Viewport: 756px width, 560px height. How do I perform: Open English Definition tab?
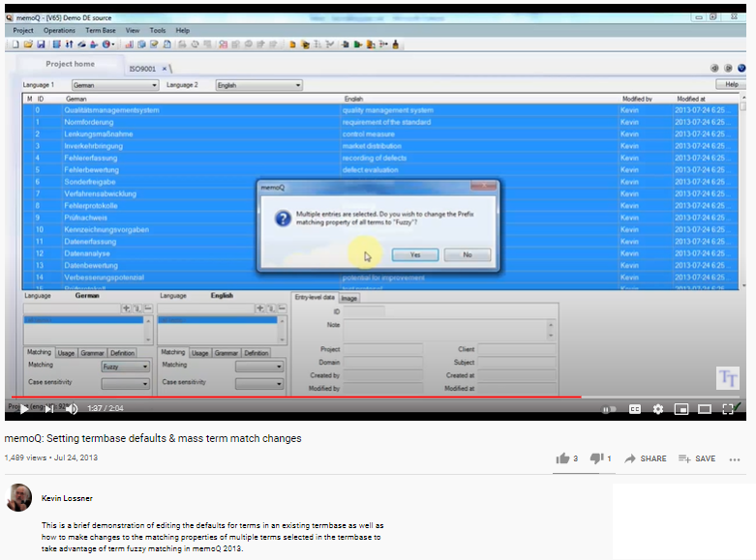coord(256,353)
